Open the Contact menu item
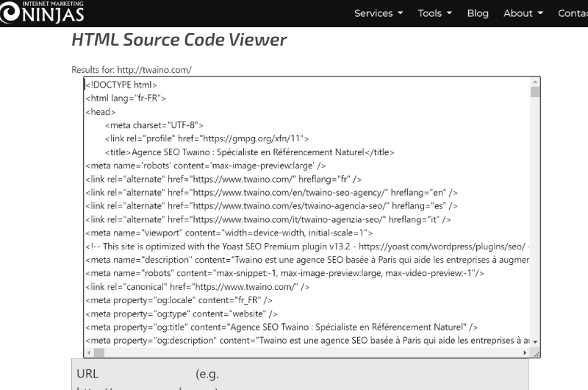This screenshot has height=390, width=588. click(573, 13)
